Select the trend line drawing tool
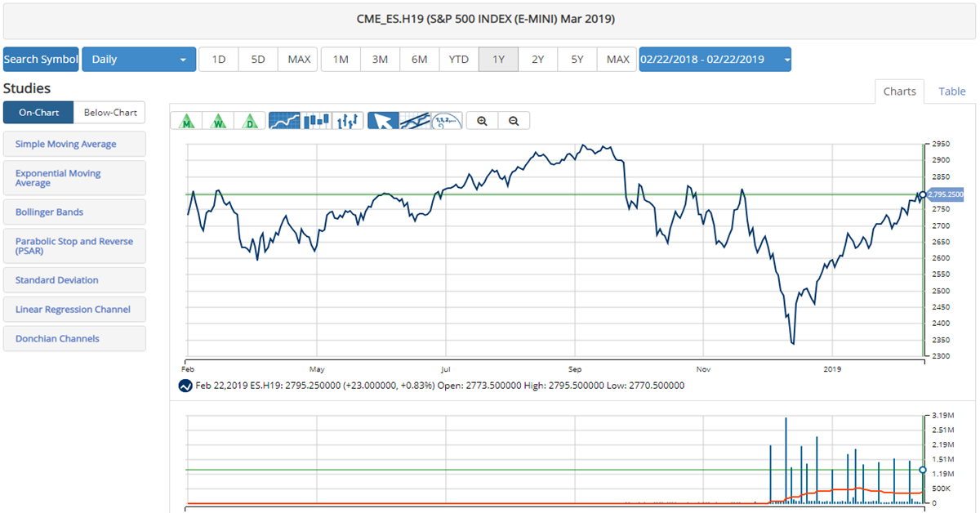 [x=415, y=121]
